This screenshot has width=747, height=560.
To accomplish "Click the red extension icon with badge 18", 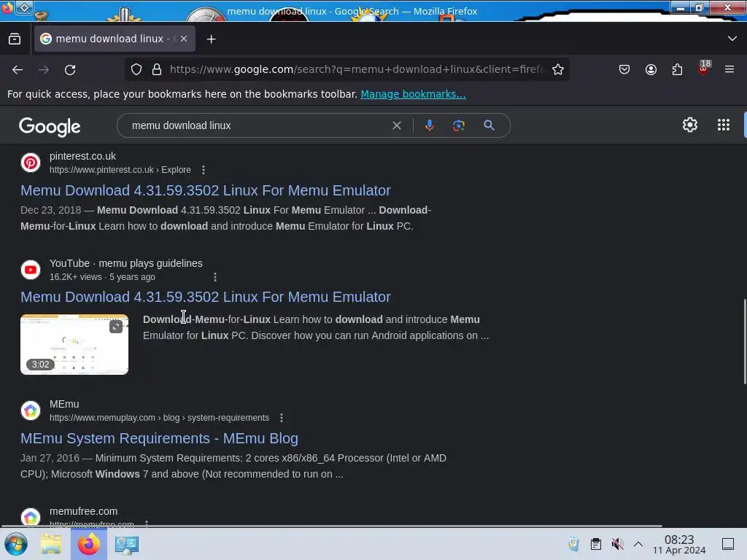I will (x=704, y=68).
